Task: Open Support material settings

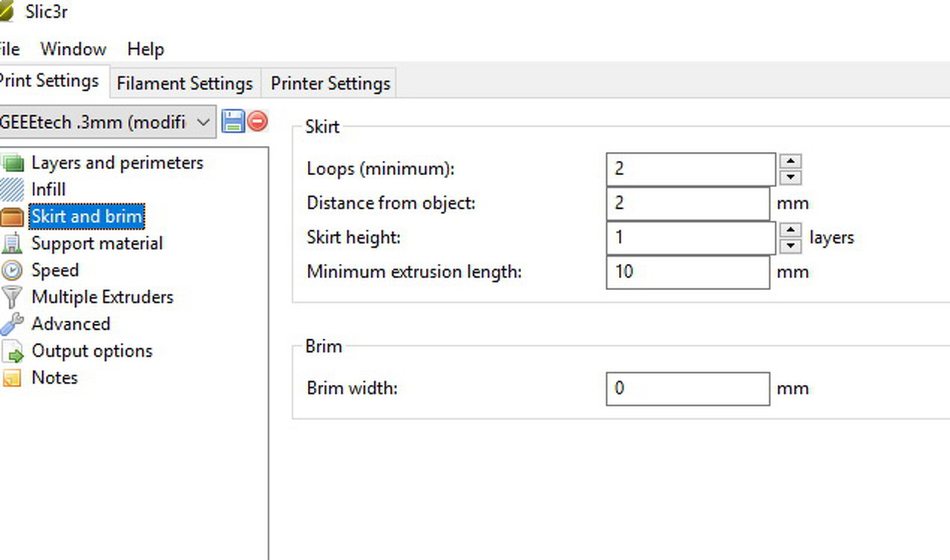Action: 96,243
